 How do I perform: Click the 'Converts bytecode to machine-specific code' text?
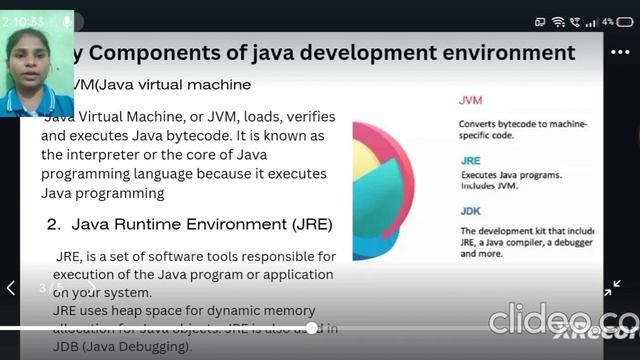[x=523, y=129]
